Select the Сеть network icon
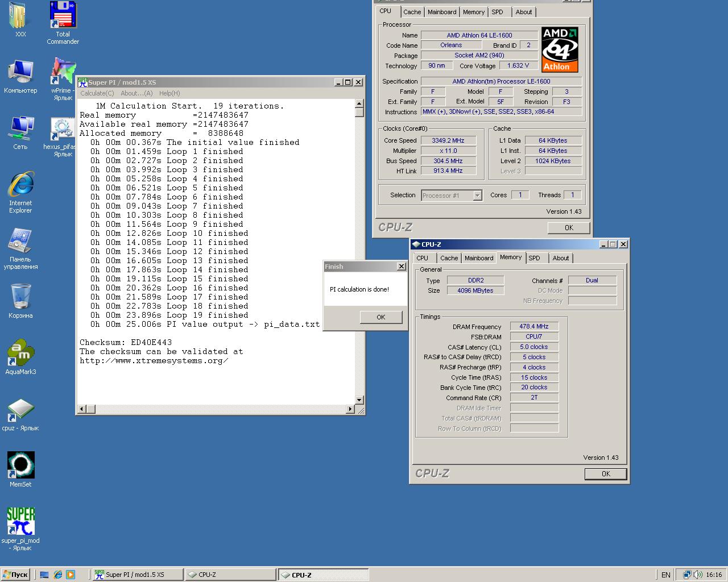Image resolution: width=728 pixels, height=582 pixels. 20,133
